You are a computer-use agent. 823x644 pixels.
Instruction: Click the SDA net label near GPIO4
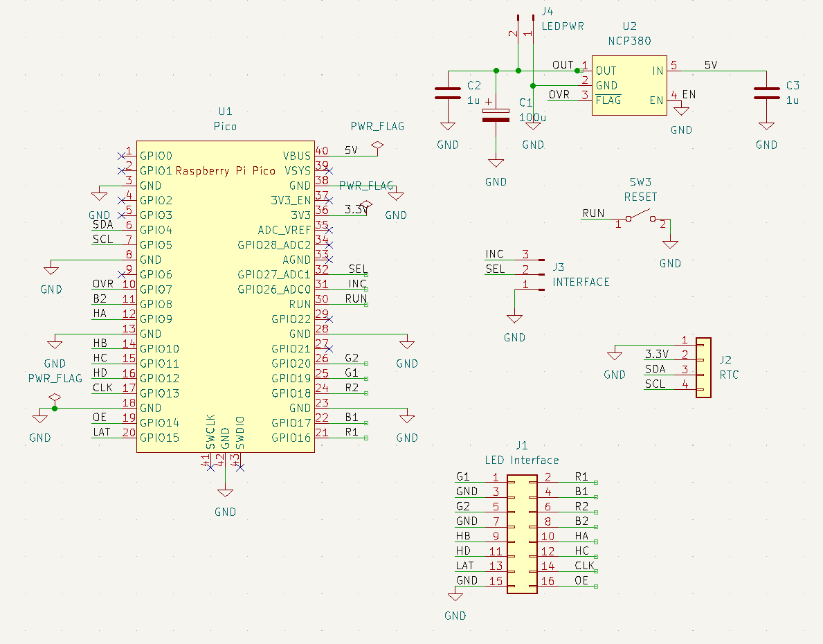[x=101, y=224]
